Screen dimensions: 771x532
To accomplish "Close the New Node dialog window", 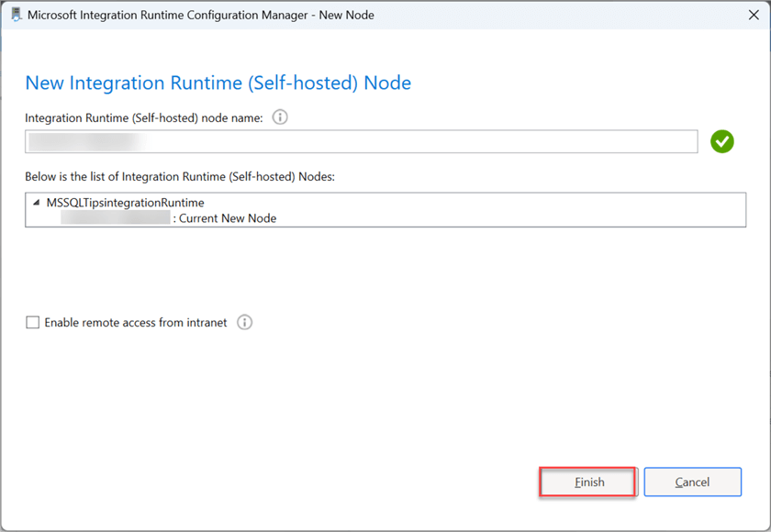I will [754, 16].
